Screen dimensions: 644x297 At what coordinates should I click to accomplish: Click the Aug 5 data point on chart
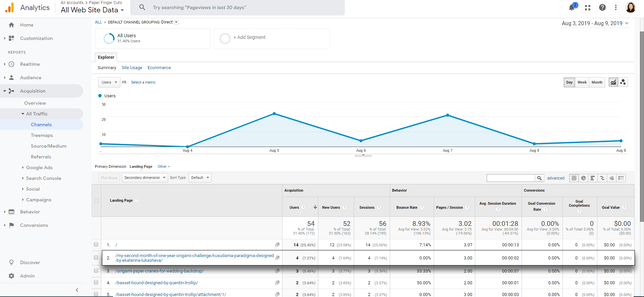274,114
